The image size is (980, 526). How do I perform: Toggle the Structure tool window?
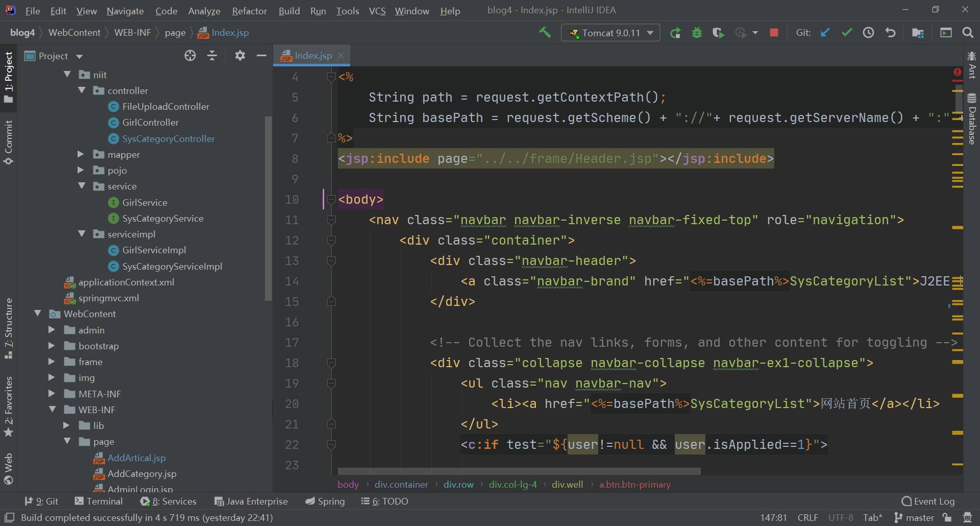point(8,328)
